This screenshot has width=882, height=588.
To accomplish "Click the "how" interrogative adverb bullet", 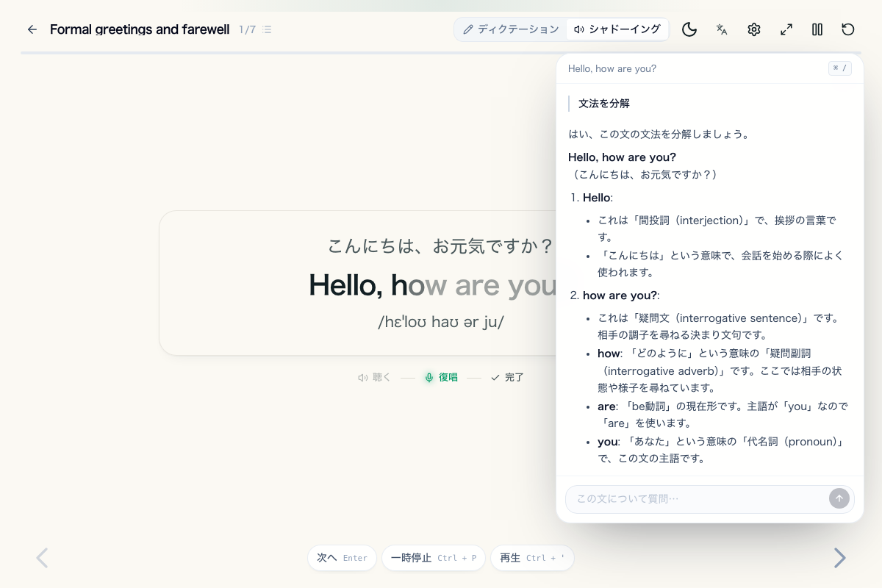I will (x=720, y=370).
